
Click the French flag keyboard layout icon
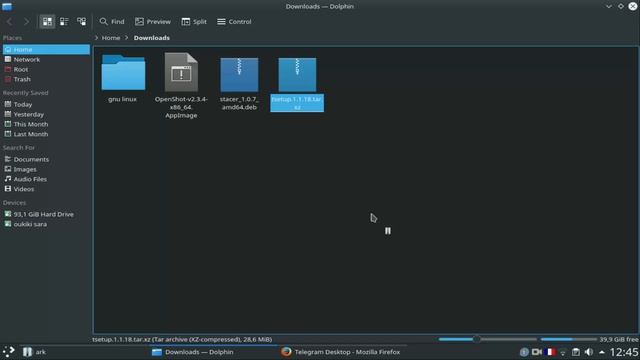pyautogui.click(x=550, y=352)
